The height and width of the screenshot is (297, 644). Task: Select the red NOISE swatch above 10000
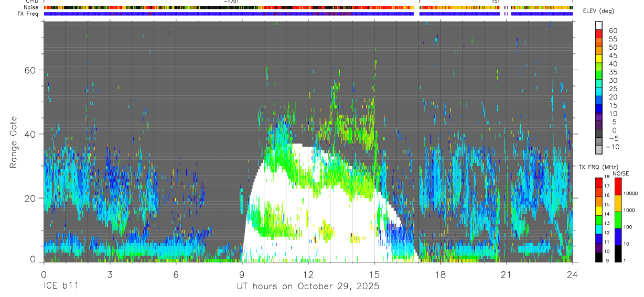coord(618,186)
